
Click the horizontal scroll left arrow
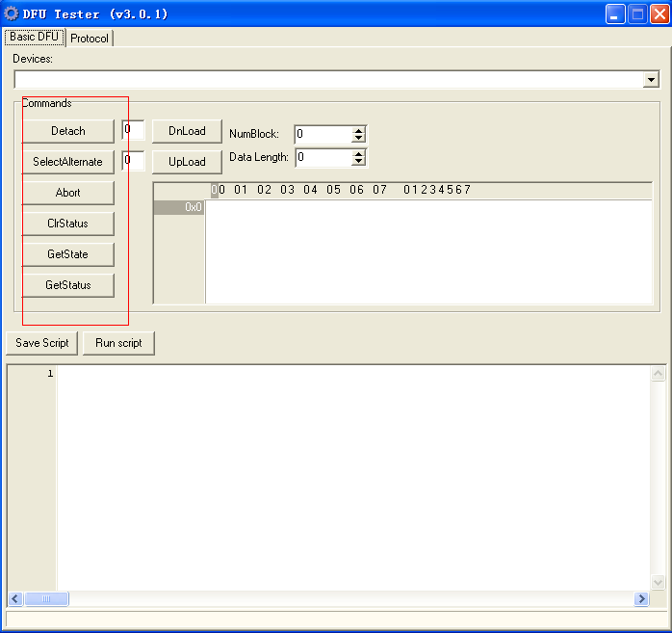(x=15, y=598)
